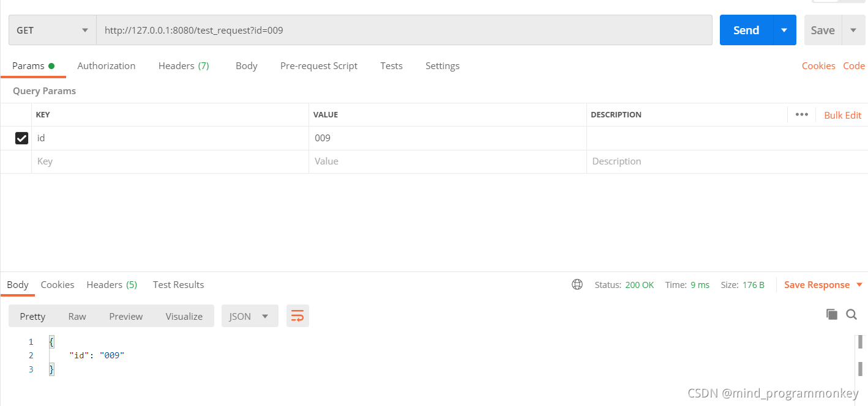Image resolution: width=868 pixels, height=406 pixels.
Task: Copy response body to clipboard
Action: (x=831, y=314)
